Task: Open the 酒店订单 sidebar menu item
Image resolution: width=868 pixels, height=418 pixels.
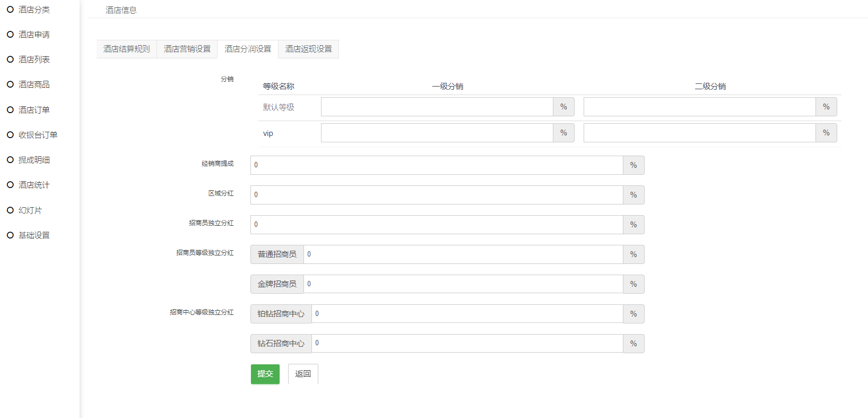Action: (34, 110)
